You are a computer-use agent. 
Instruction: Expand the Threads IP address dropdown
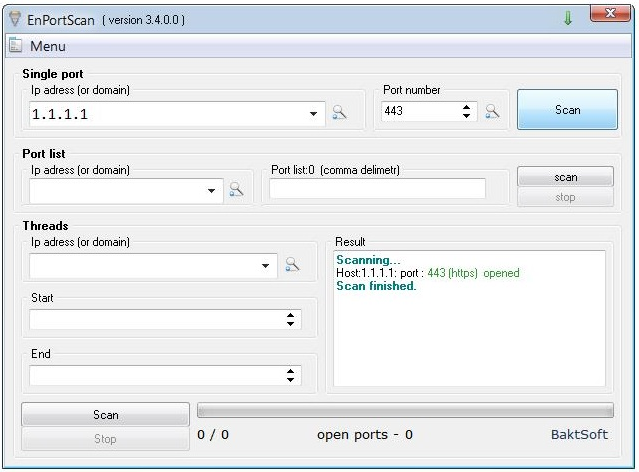pos(265,266)
